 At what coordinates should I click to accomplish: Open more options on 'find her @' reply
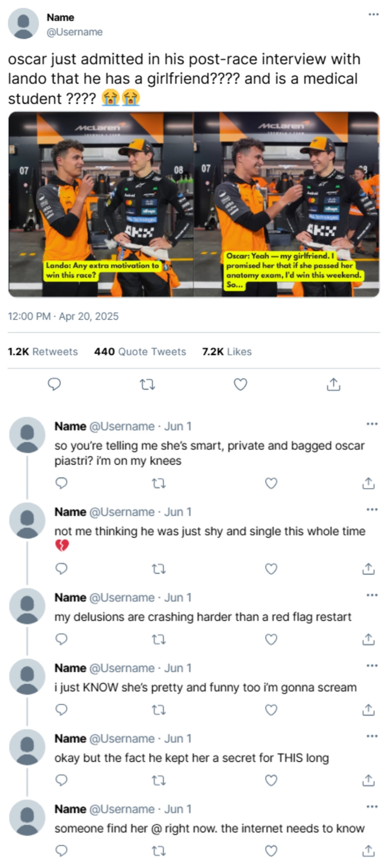pos(372,807)
